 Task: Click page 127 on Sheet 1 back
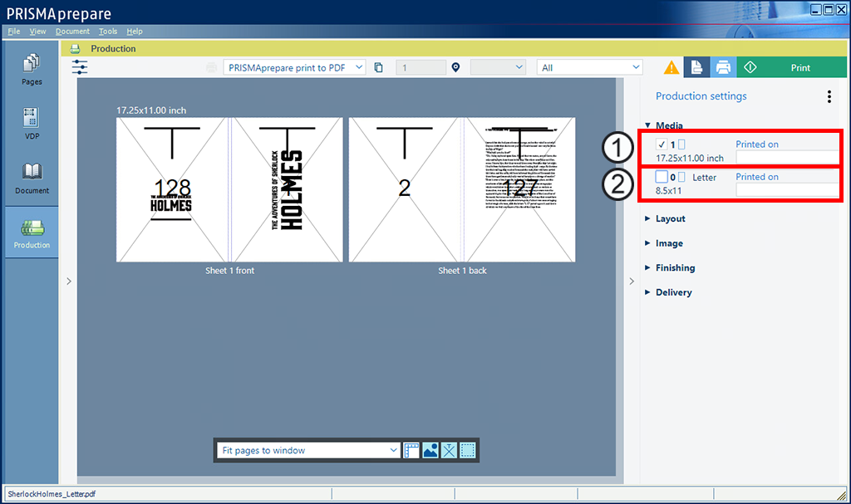520,190
